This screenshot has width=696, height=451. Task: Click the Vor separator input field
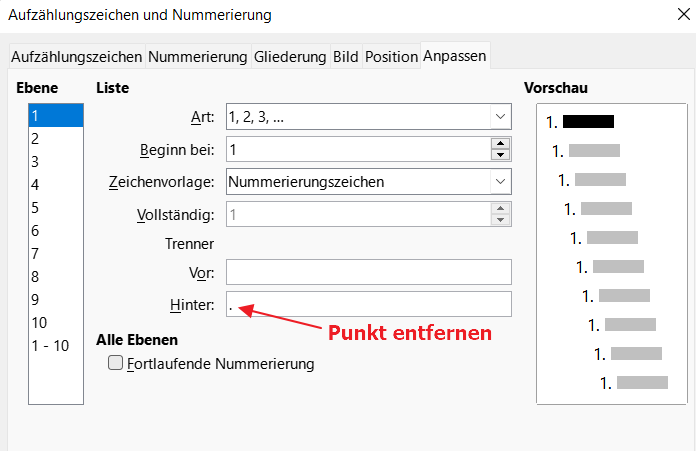click(x=369, y=272)
